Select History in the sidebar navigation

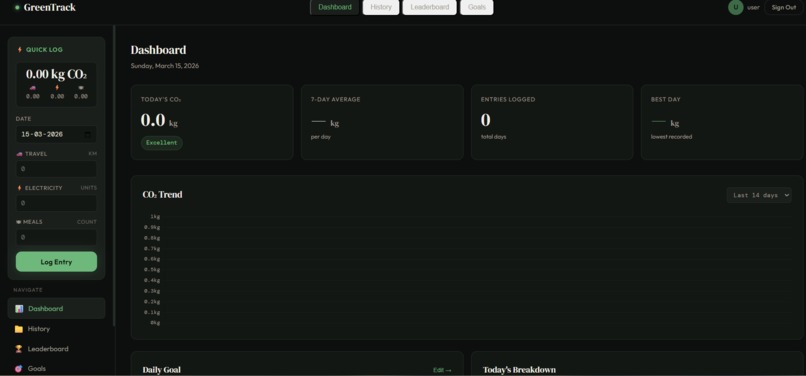(x=56, y=329)
